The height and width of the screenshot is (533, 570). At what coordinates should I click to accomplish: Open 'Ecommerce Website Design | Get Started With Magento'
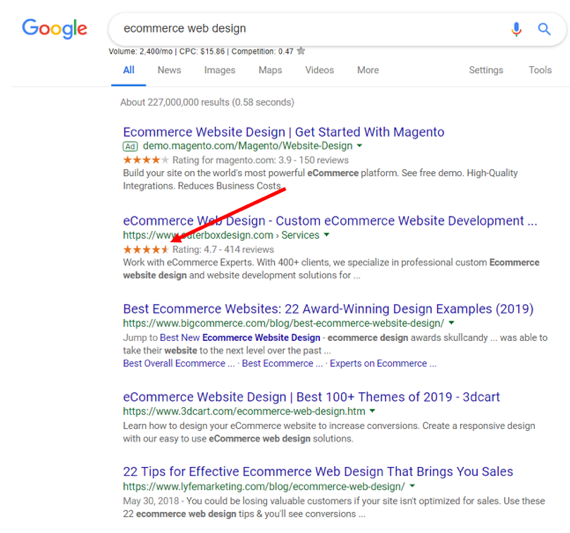click(284, 132)
